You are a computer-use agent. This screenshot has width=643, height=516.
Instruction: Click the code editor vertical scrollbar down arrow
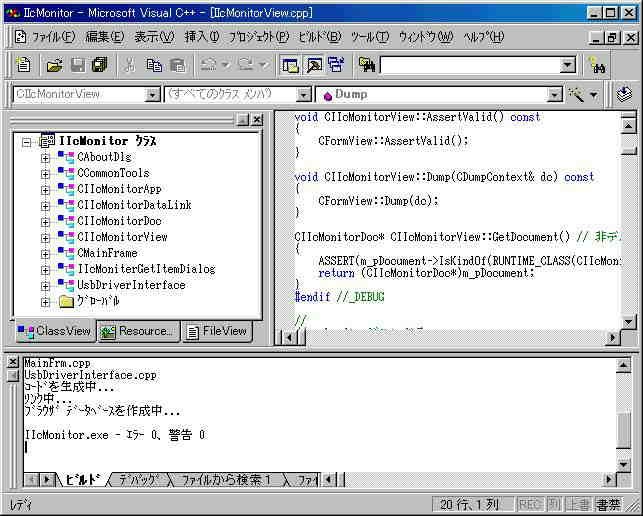pyautogui.click(x=628, y=321)
